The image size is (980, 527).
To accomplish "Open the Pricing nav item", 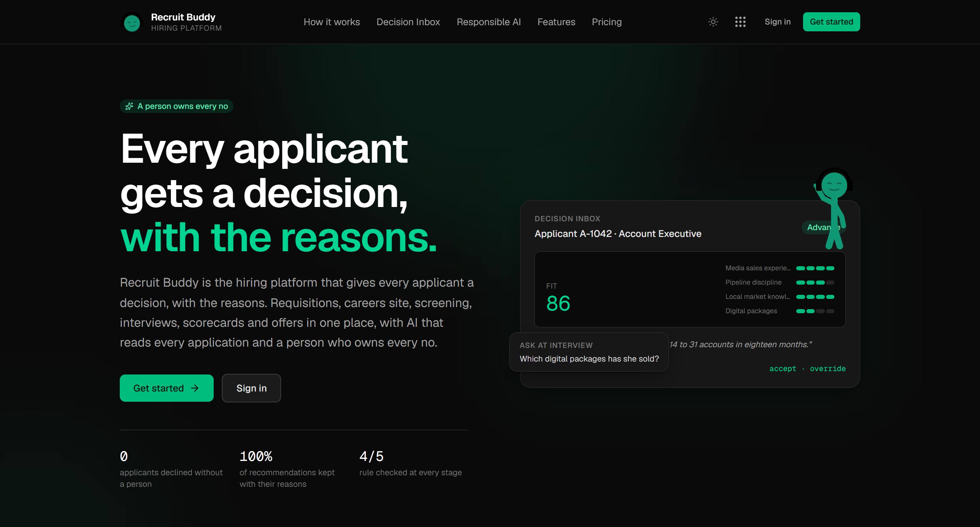I will tap(606, 22).
